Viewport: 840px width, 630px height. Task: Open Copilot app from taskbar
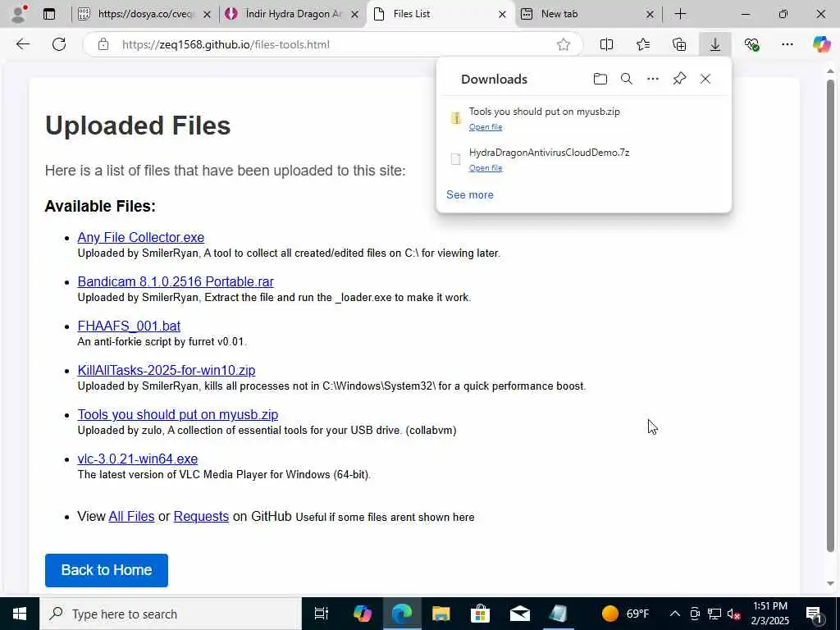pyautogui.click(x=363, y=614)
